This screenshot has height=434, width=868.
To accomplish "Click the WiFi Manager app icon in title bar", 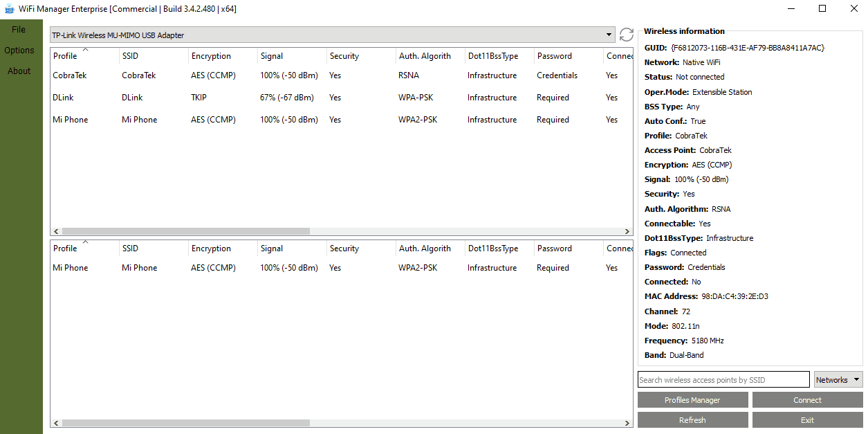I will (9, 9).
